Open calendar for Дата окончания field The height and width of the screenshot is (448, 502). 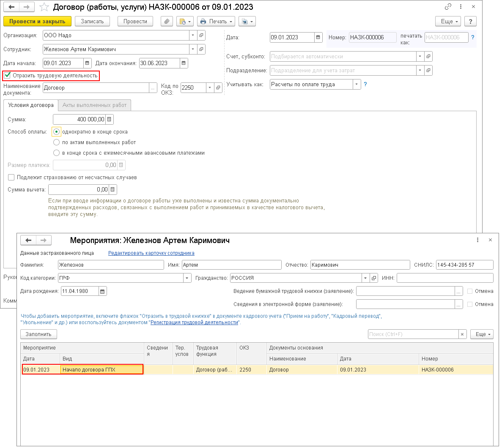[x=184, y=63]
